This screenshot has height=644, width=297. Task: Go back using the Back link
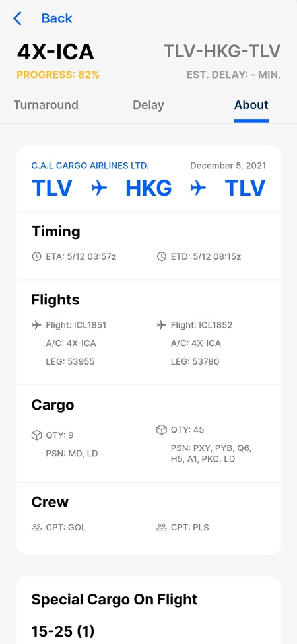[x=57, y=18]
